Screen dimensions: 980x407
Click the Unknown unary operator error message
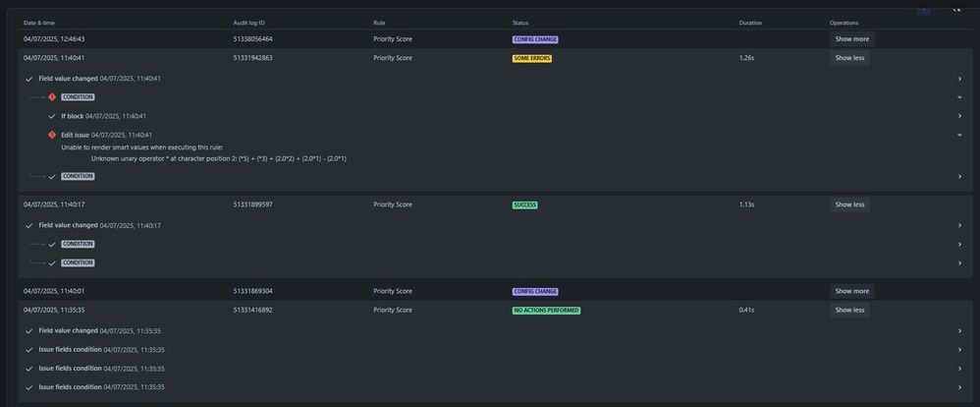point(219,159)
